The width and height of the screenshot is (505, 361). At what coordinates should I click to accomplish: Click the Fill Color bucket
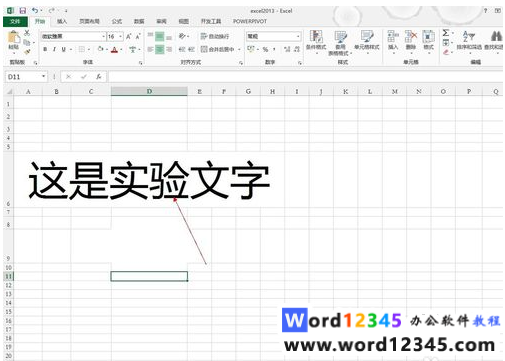100,49
